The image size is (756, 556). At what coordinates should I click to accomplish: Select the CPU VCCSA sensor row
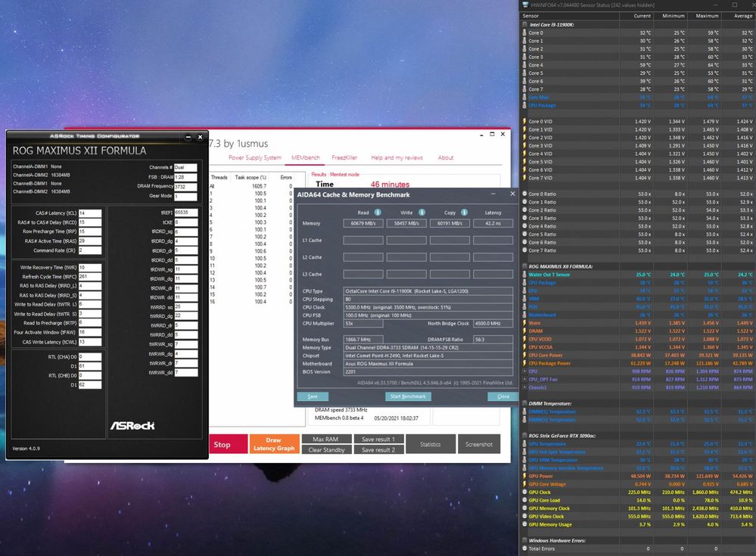tap(638, 347)
